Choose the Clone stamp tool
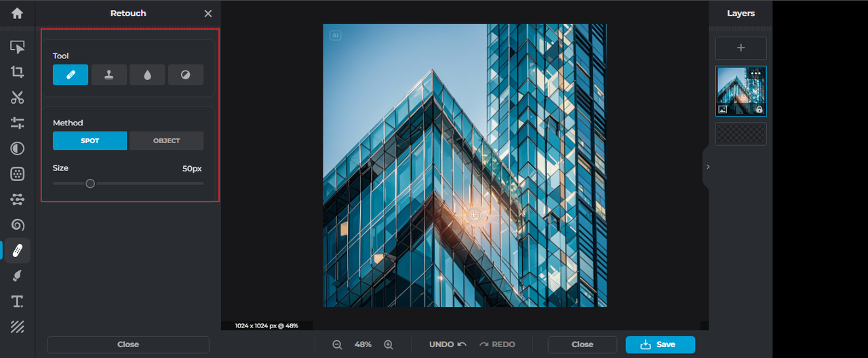The height and width of the screenshot is (358, 868). pyautogui.click(x=109, y=75)
